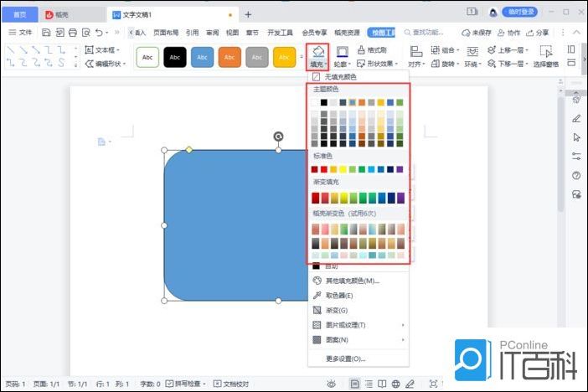This screenshot has width=588, height=392.
Task: Click the help question mark sidebar icon
Action: click(576, 175)
